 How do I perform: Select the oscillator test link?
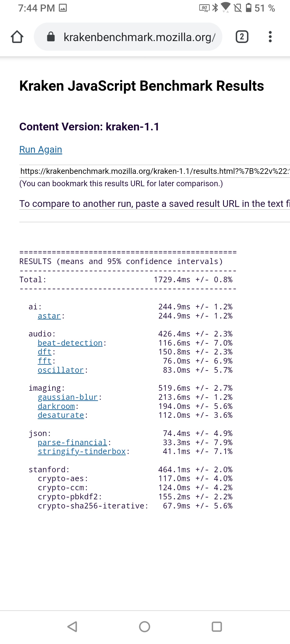point(61,370)
